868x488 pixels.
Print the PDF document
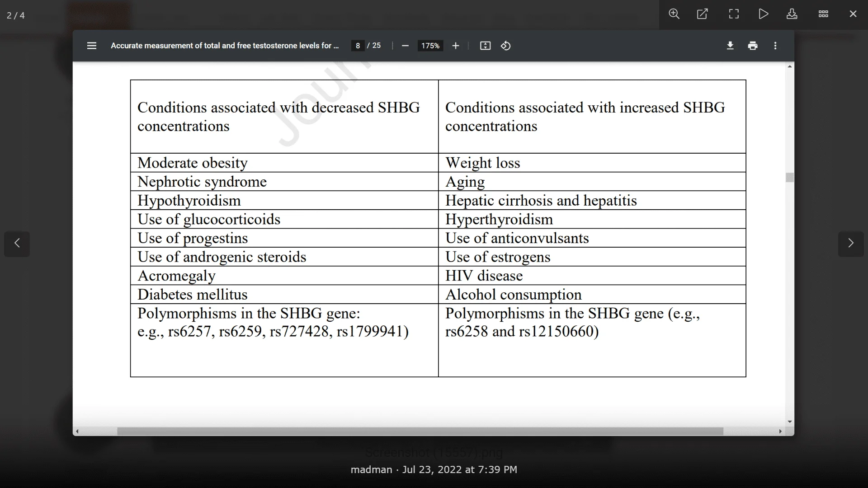pyautogui.click(x=753, y=46)
